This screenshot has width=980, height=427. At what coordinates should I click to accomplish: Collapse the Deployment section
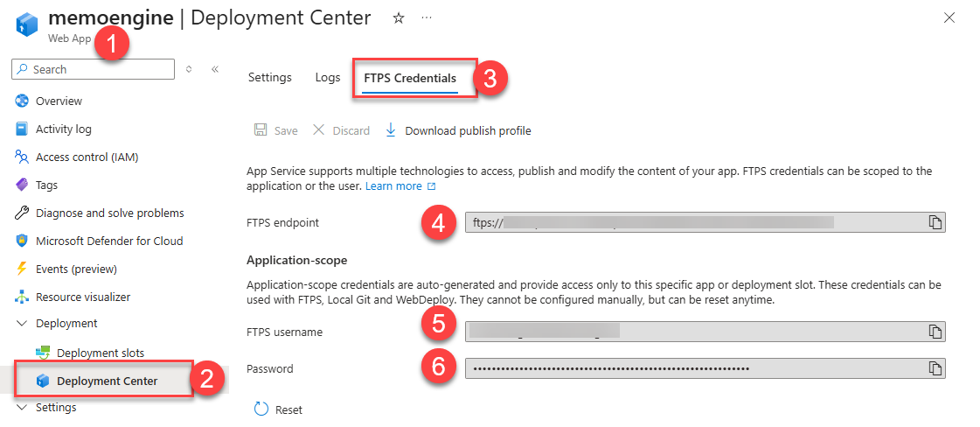pos(22,324)
